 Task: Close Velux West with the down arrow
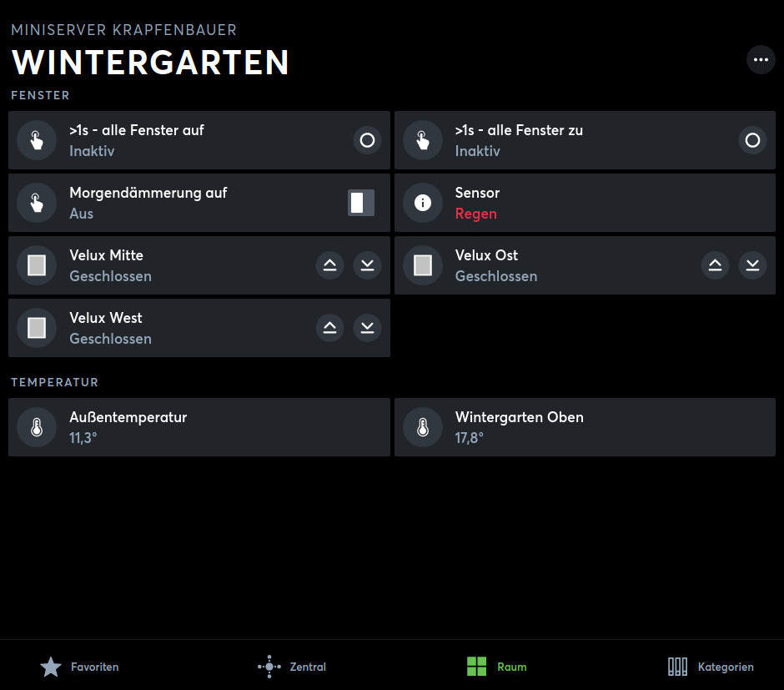(x=367, y=328)
